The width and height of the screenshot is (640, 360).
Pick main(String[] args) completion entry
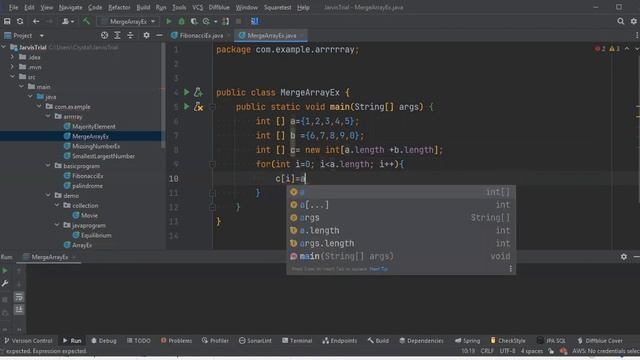pyautogui.click(x=401, y=256)
